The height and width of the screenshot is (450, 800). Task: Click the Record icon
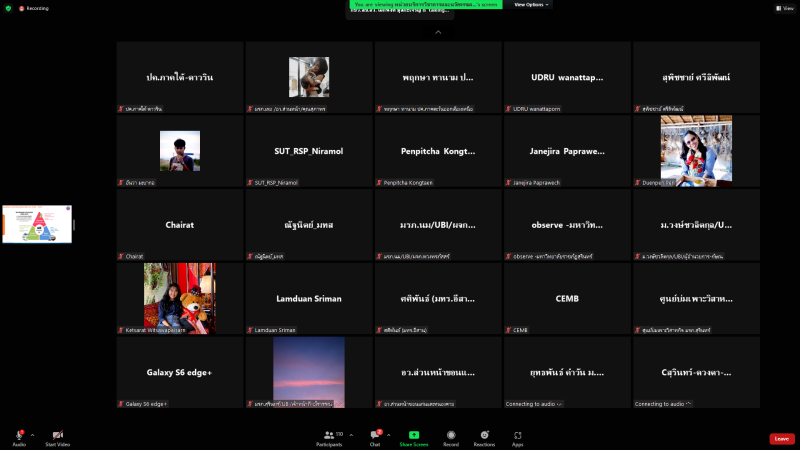tap(451, 435)
